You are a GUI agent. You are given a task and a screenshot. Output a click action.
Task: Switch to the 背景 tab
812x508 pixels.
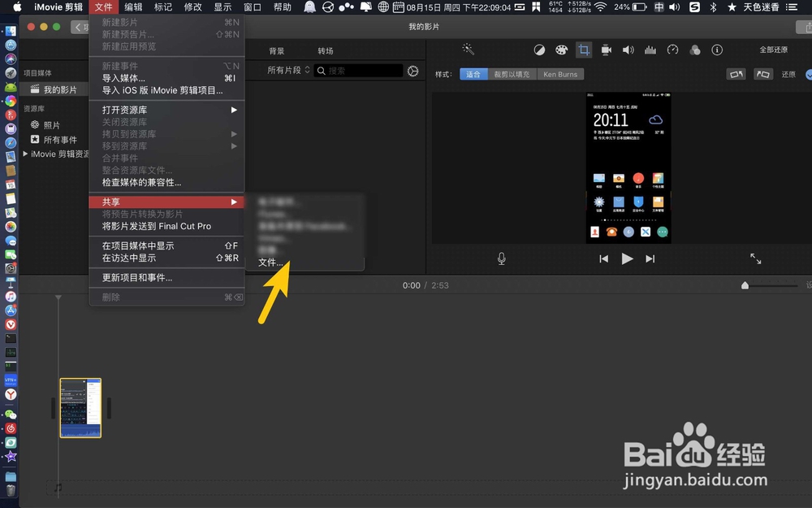click(277, 50)
